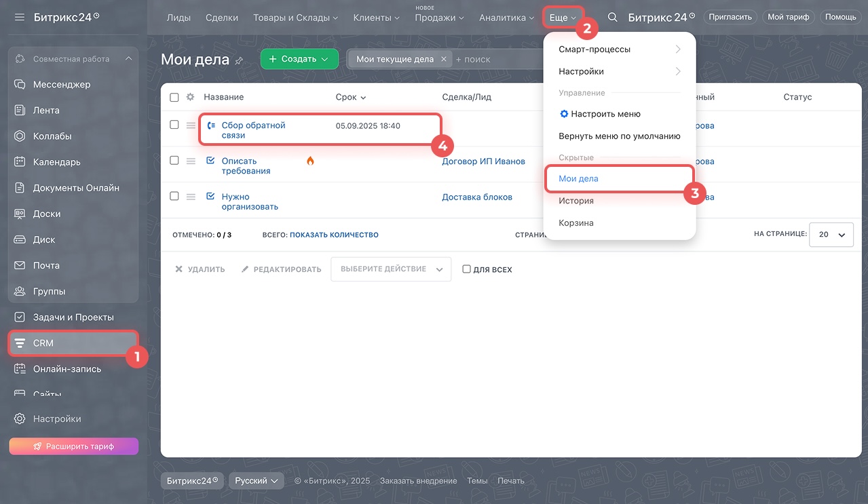Open the Доставка блоков deal link
The height and width of the screenshot is (504, 868).
(x=477, y=197)
